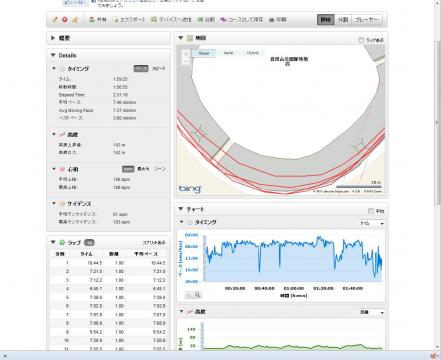
Task: Expand the 概要 summary panel
Action: 53,38
